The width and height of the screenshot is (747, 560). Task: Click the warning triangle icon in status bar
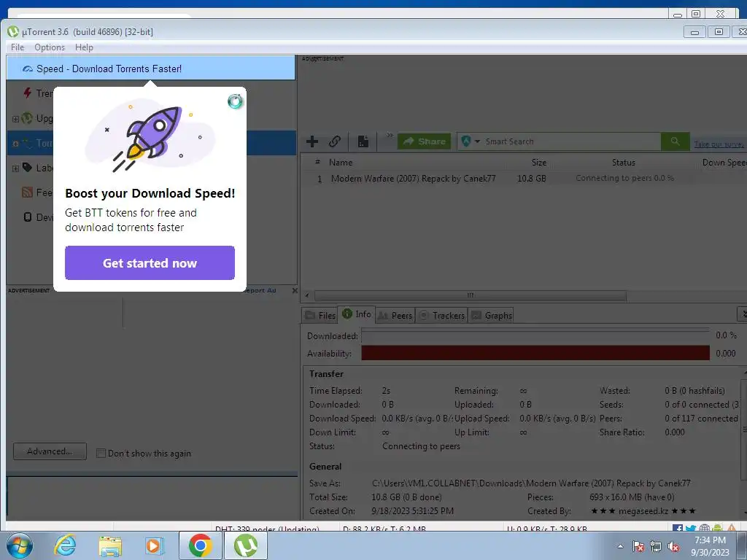point(731,528)
